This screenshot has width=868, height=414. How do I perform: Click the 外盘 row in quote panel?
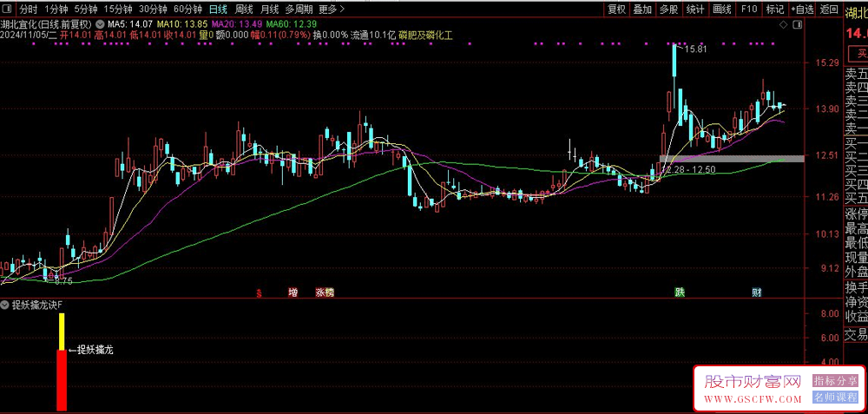pos(856,272)
